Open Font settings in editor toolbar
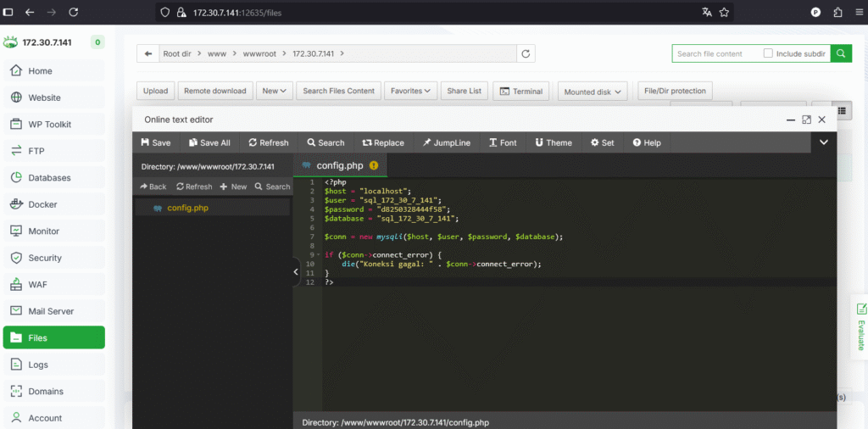The width and height of the screenshot is (868, 429). (503, 142)
